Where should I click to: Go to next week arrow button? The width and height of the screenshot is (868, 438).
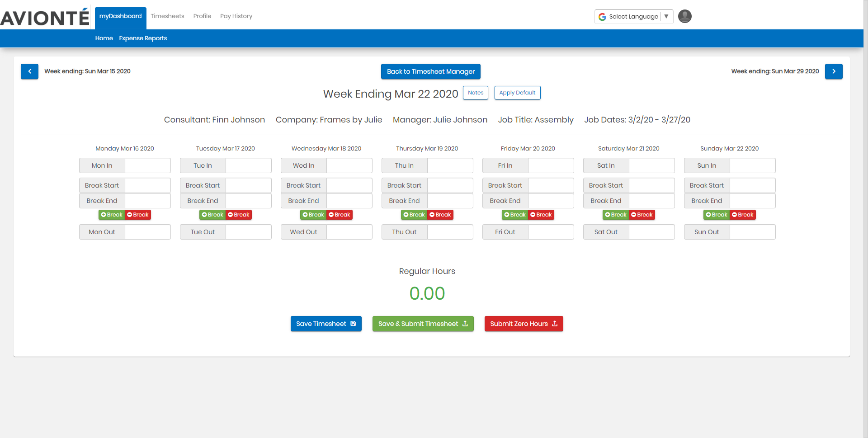[834, 71]
